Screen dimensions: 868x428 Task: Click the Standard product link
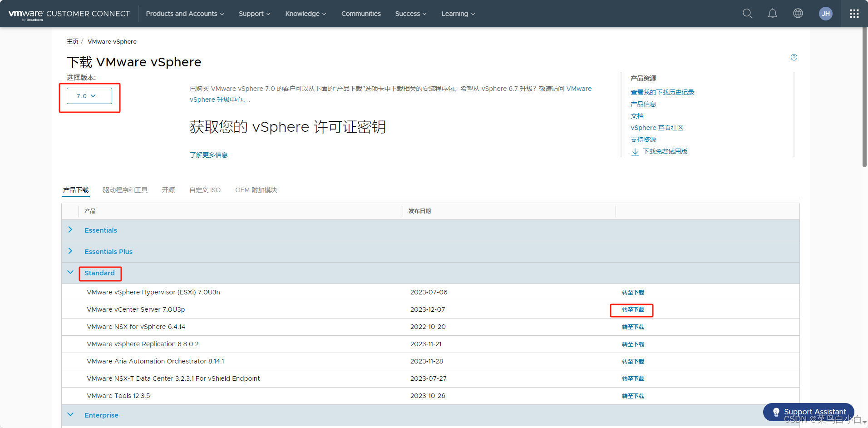click(x=99, y=273)
